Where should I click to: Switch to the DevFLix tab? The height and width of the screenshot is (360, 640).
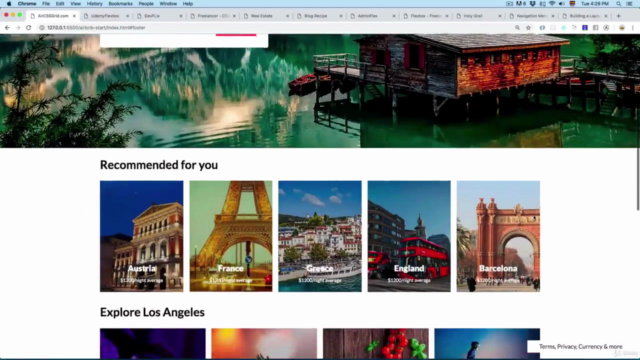159,16
